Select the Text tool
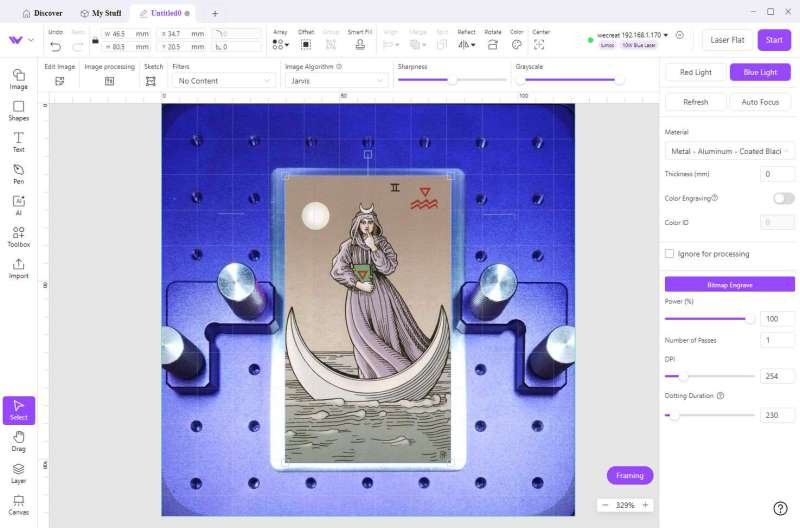The height and width of the screenshot is (528, 800). (x=18, y=142)
